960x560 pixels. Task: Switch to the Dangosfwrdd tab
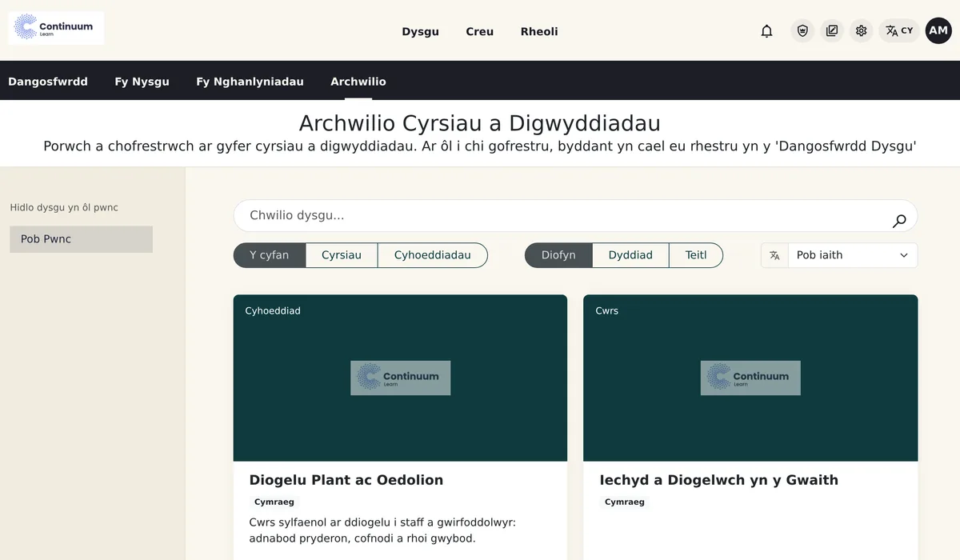[48, 82]
